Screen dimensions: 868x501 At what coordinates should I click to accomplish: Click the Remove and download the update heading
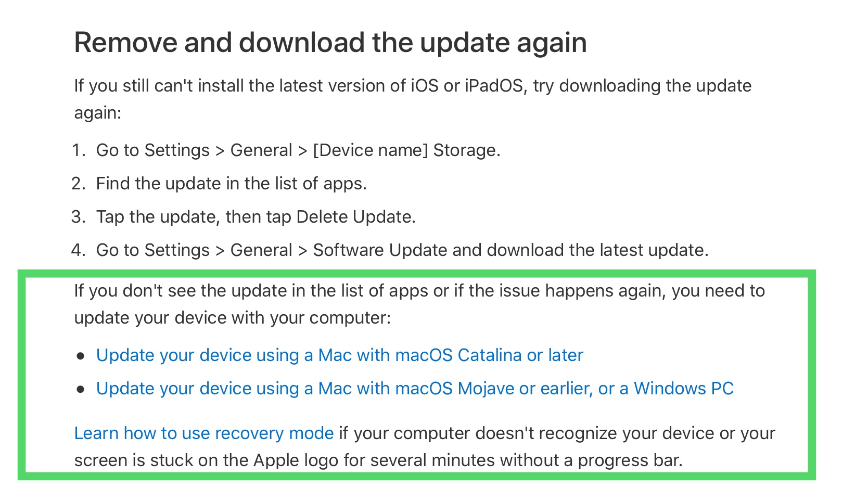tap(330, 43)
